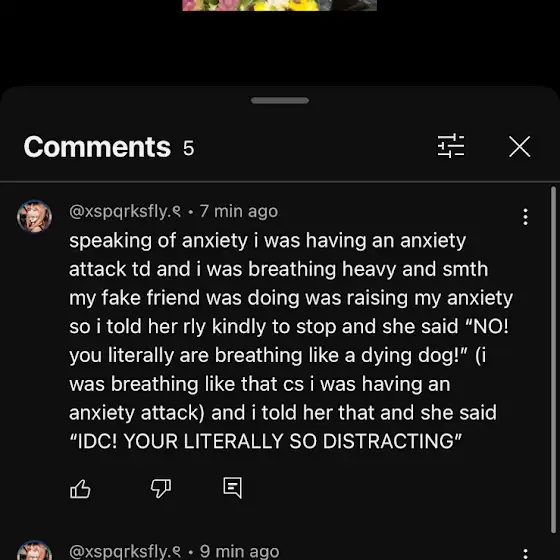560x560 pixels.
Task: Tap the '9 min ago' timestamp
Action: (239, 551)
